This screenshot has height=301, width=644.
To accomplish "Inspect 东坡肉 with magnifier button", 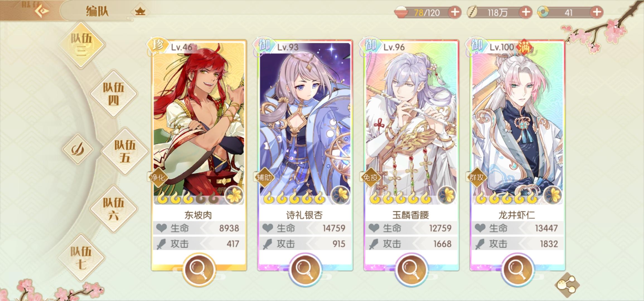I will coord(199,270).
